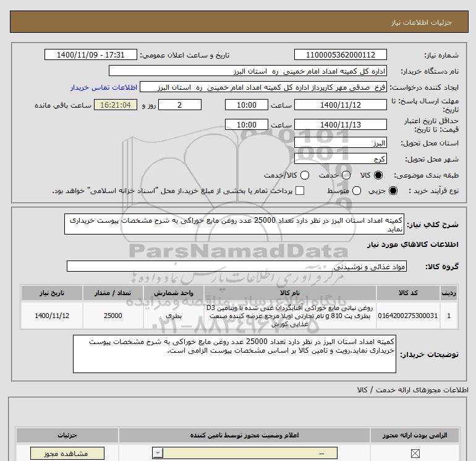The height and width of the screenshot is (461, 476).
Task: Click the تعداد / مقدار column header
Action: tap(113, 293)
